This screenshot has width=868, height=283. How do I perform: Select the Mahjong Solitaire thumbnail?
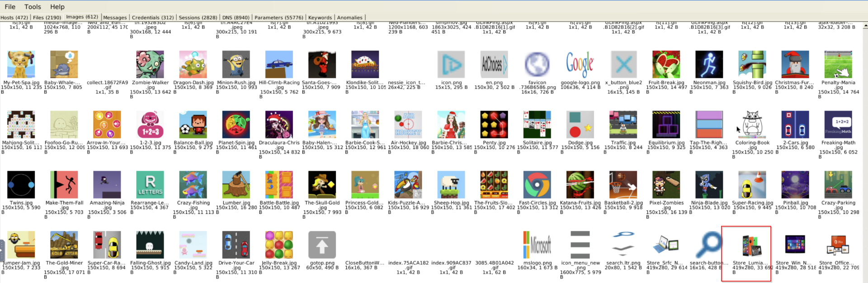pyautogui.click(x=21, y=125)
